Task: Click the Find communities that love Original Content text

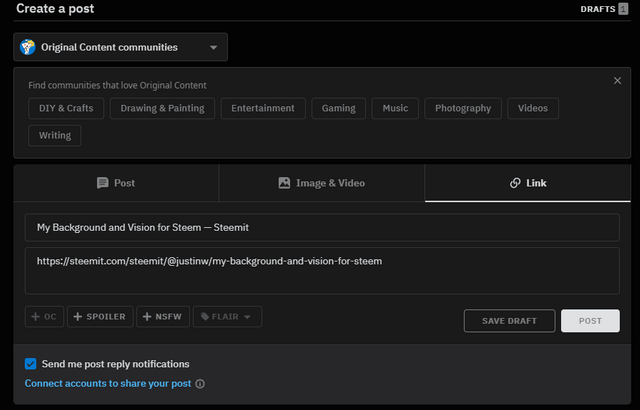Action: pos(117,85)
